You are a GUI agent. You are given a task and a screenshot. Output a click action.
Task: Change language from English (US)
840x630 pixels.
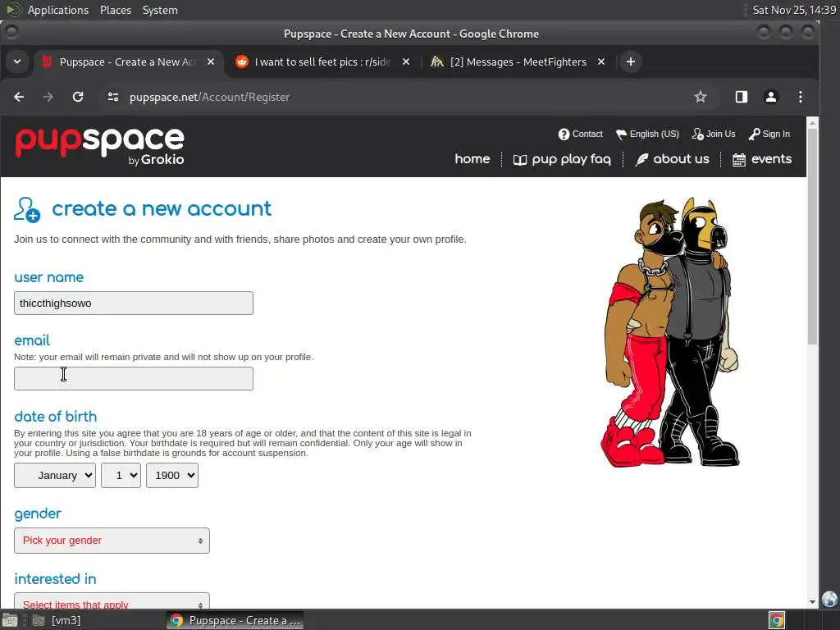(x=647, y=134)
